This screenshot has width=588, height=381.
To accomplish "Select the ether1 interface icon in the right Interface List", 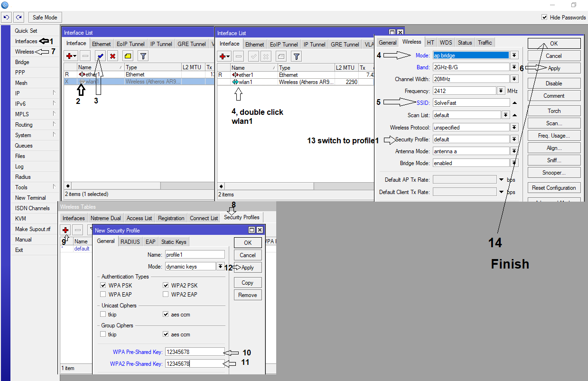I will [235, 75].
